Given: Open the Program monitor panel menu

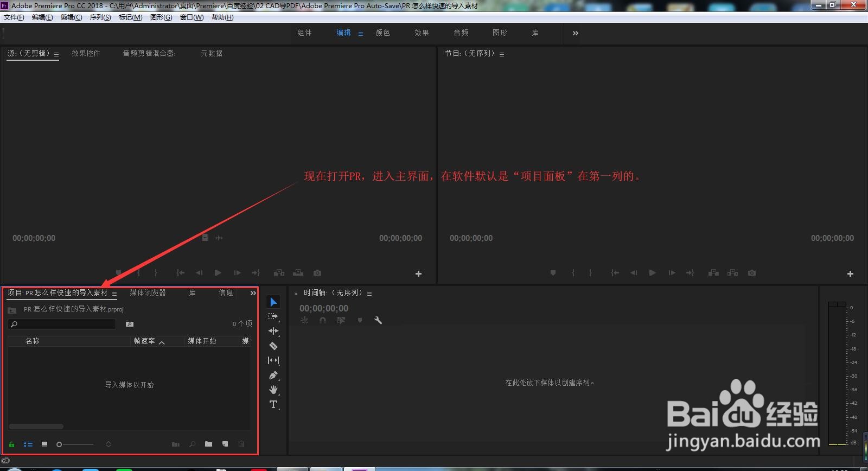Looking at the screenshot, I should coord(502,54).
